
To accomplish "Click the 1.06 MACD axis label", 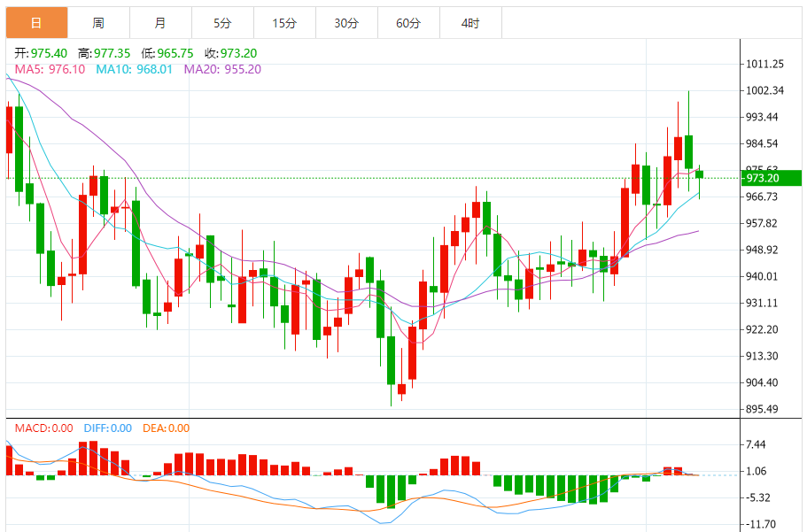I will pos(756,471).
